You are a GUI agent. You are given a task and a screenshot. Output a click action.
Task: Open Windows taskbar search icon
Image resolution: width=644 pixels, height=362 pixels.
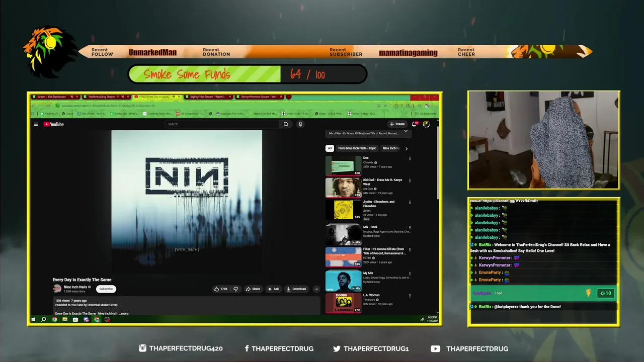tap(44, 319)
